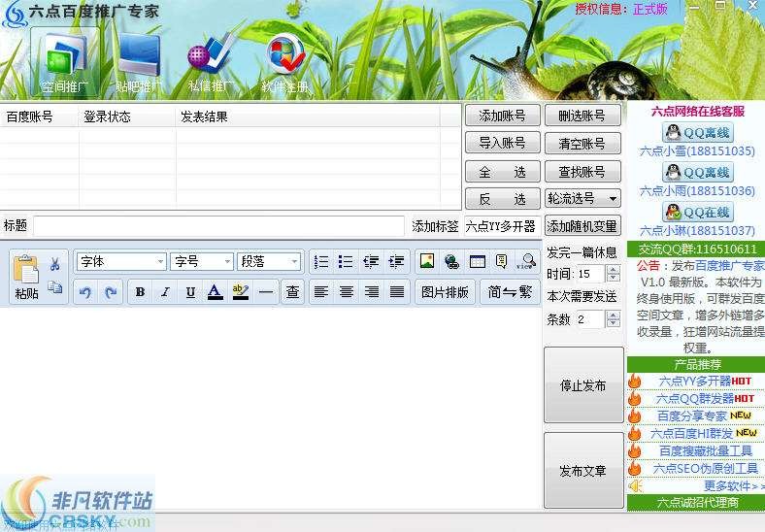Open the 字体 font dropdown
The image size is (765, 532).
pyautogui.click(x=121, y=262)
